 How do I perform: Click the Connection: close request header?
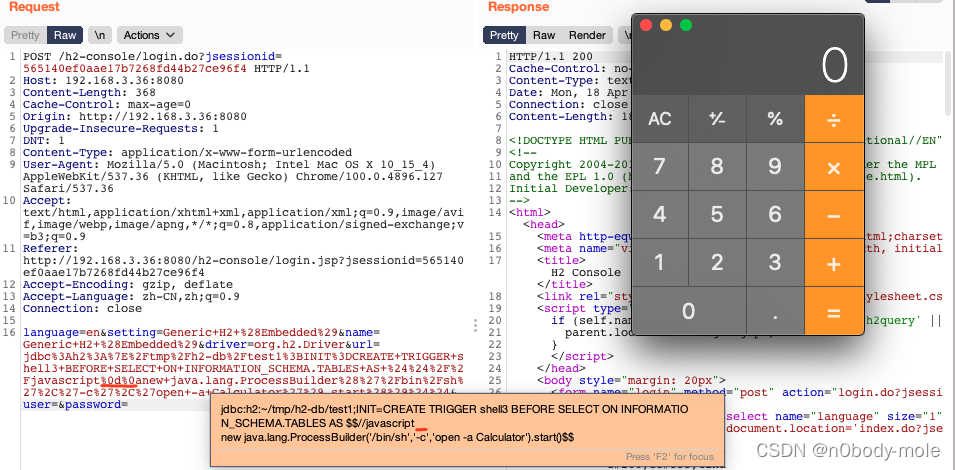(x=82, y=309)
